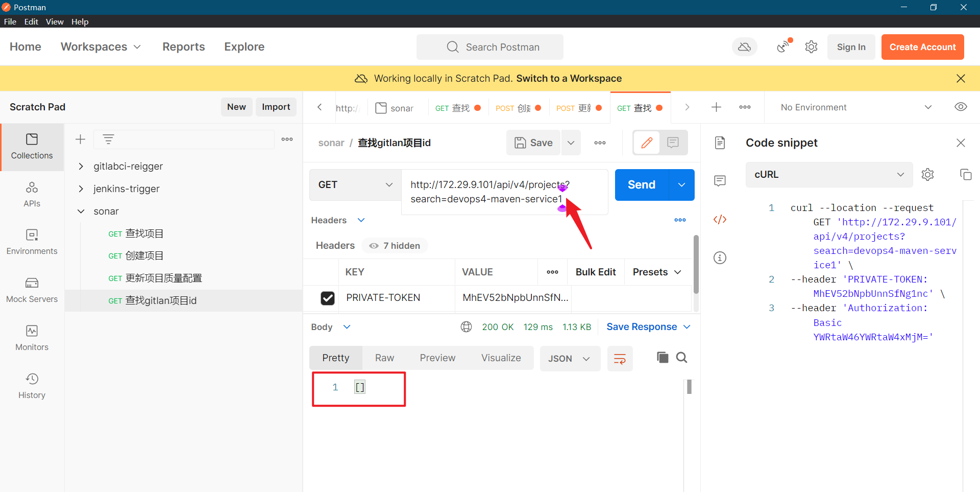Screen dimensions: 980x492
Task: Click the Save button
Action: (x=533, y=143)
